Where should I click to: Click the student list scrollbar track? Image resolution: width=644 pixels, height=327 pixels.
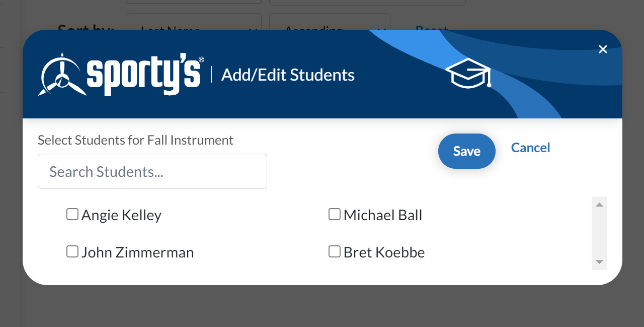point(599,233)
